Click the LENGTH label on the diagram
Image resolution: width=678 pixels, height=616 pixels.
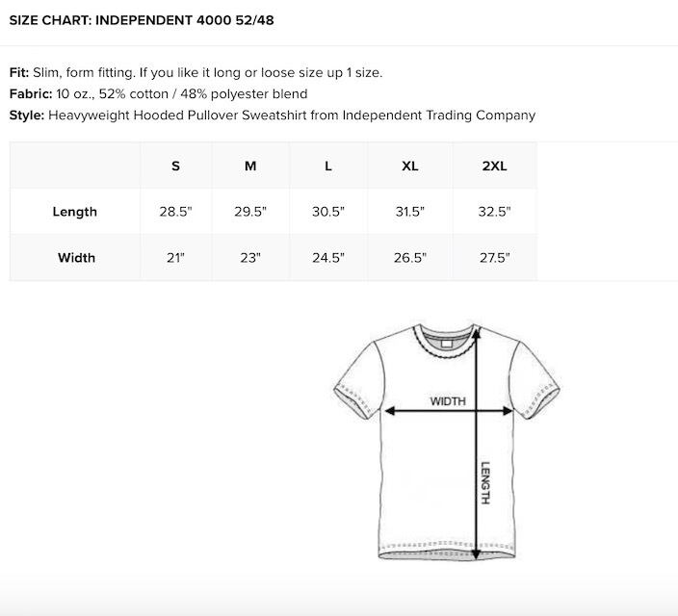pos(486,483)
